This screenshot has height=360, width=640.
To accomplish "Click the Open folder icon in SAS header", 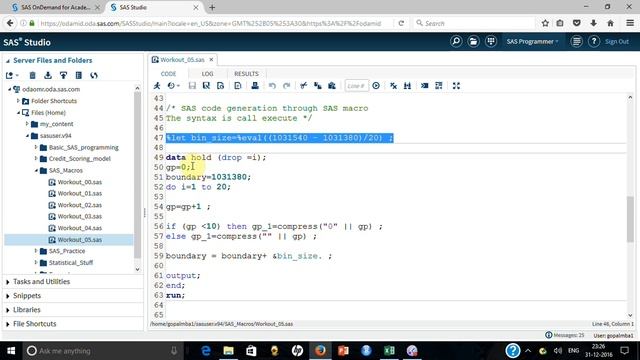I will (473, 41).
